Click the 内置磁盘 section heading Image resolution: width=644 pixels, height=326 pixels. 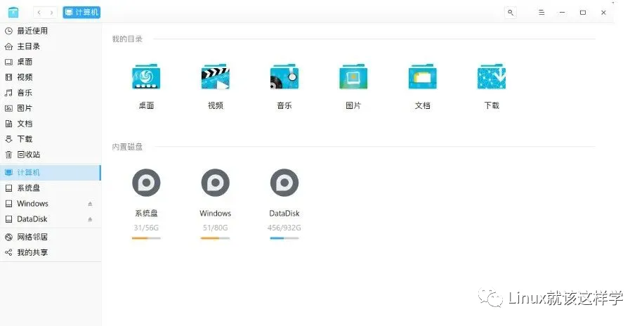click(x=127, y=147)
